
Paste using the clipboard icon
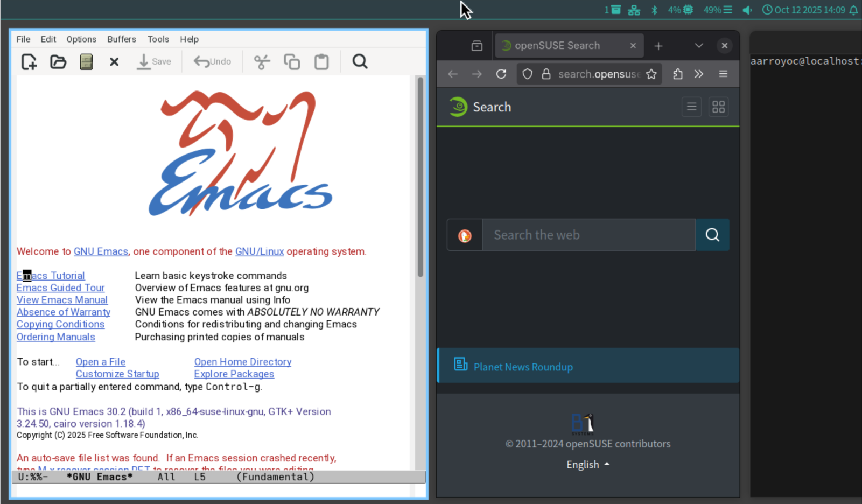point(321,62)
